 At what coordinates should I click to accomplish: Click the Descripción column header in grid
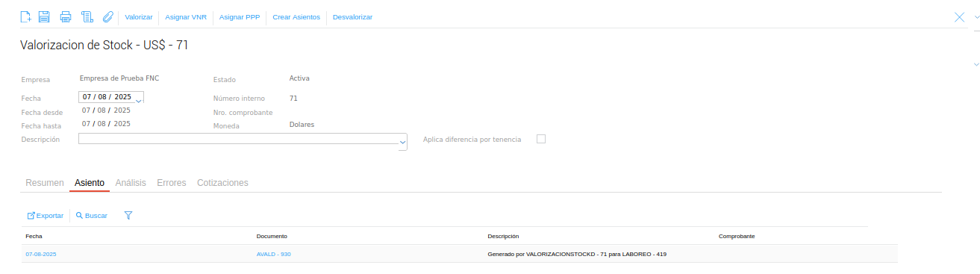503,236
